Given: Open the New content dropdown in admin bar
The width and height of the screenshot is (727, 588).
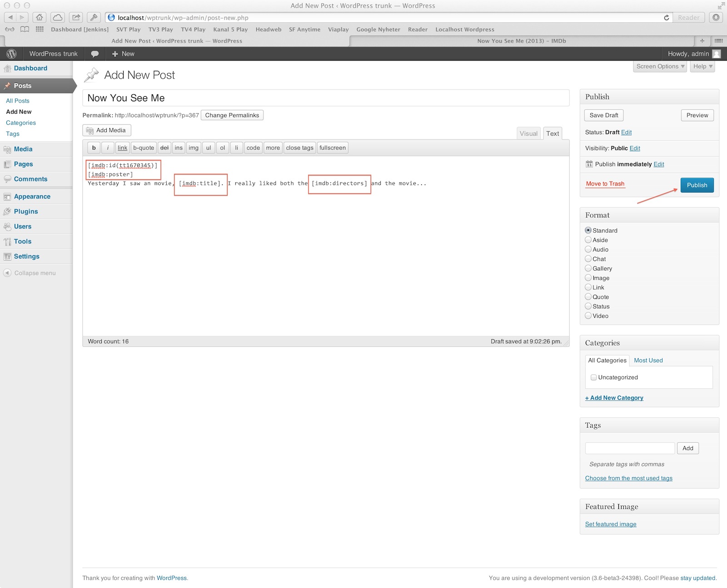Looking at the screenshot, I should (x=123, y=54).
